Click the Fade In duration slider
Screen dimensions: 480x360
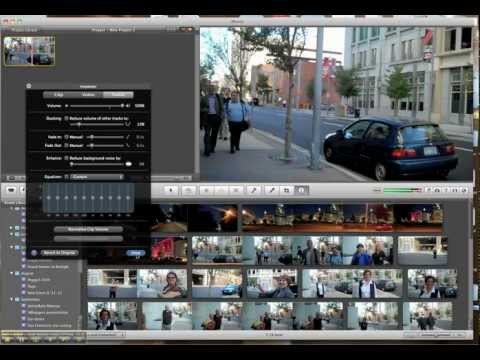pyautogui.click(x=105, y=137)
